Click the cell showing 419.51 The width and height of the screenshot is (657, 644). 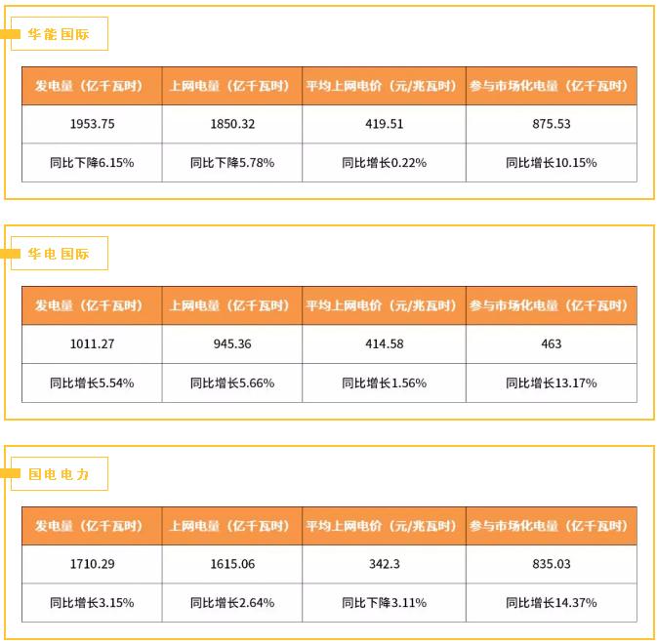click(384, 124)
